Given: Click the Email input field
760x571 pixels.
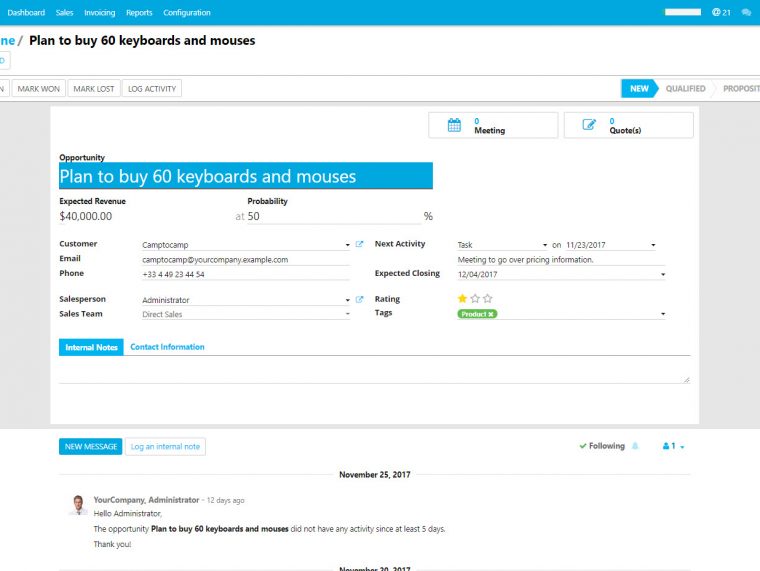Looking at the screenshot, I should [245, 260].
